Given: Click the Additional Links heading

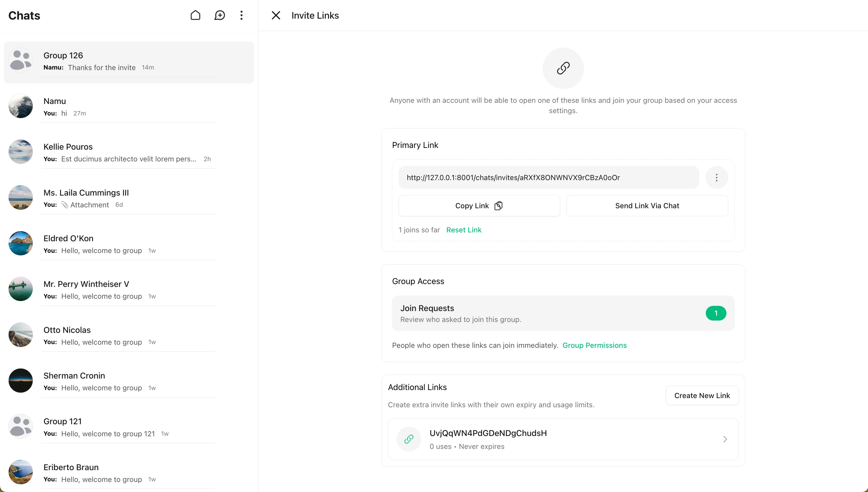Looking at the screenshot, I should click(x=417, y=387).
